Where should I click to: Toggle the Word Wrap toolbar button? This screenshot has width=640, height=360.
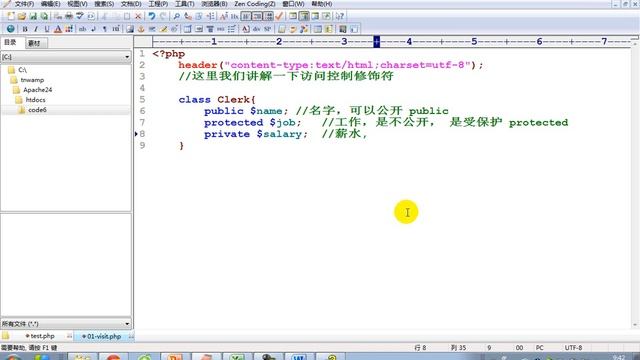pos(246,16)
